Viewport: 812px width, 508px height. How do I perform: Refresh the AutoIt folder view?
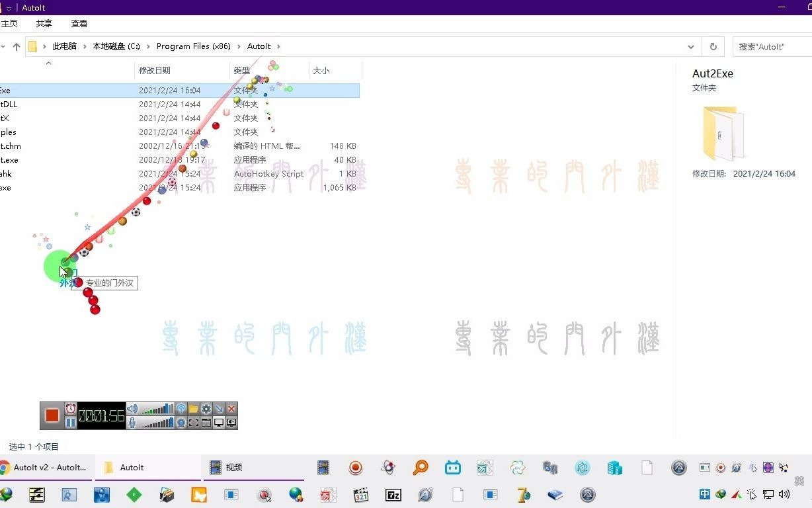coord(713,46)
